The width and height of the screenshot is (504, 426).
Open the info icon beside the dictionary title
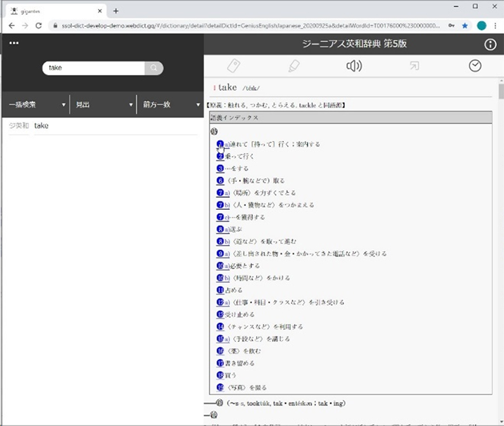click(490, 44)
